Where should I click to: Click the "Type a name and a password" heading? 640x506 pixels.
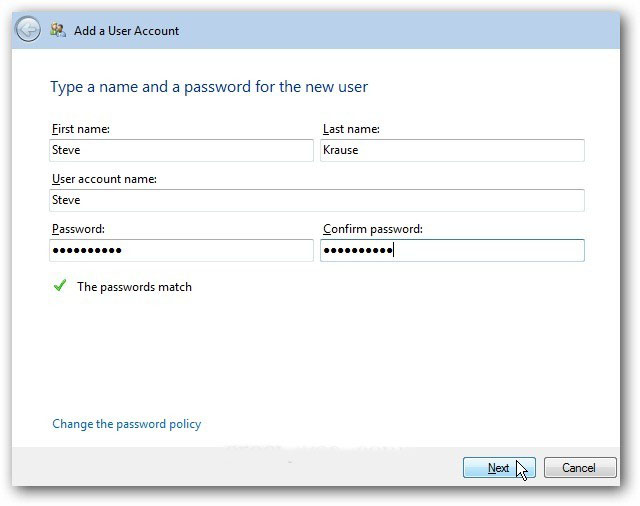[209, 87]
